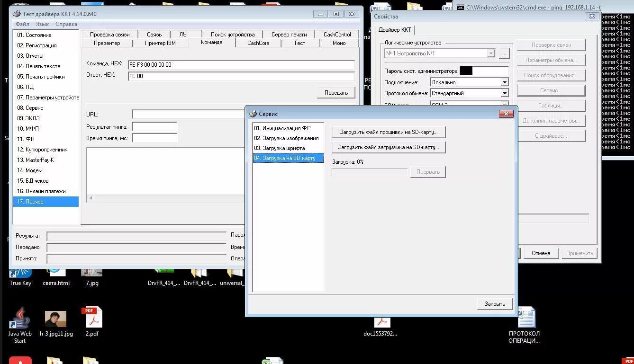The image size is (634, 364).
Task: Select 14. Модем in the left list
Action: 46,170
